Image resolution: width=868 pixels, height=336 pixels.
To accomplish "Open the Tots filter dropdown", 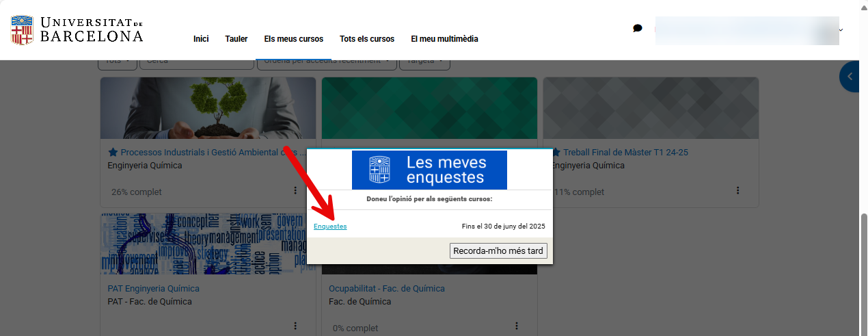I will 117,61.
